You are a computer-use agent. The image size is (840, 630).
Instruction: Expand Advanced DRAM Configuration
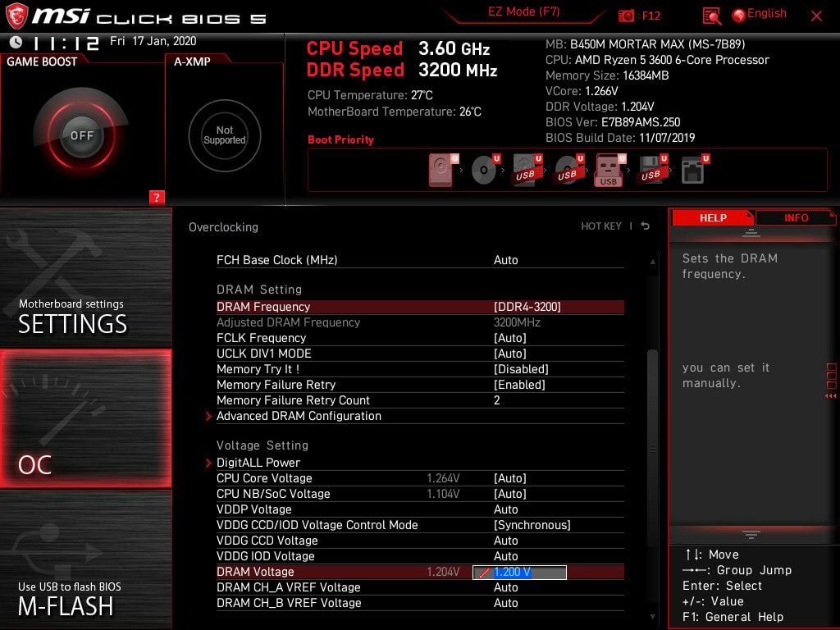coord(299,416)
